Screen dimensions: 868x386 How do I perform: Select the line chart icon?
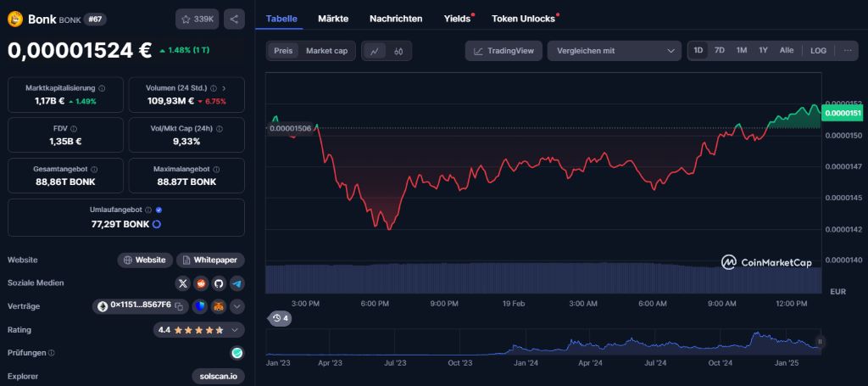point(374,51)
